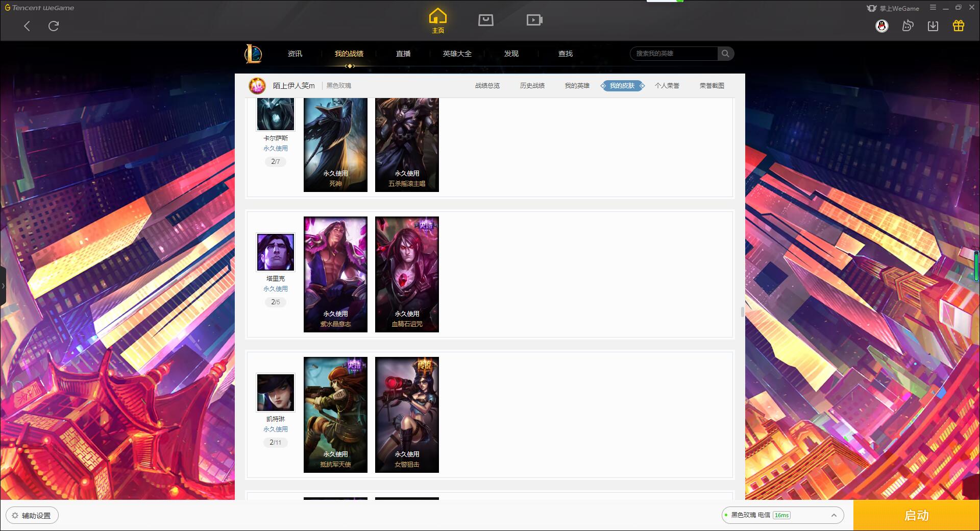980x531 pixels.
Task: Open the 查找 tab
Action: pos(566,54)
